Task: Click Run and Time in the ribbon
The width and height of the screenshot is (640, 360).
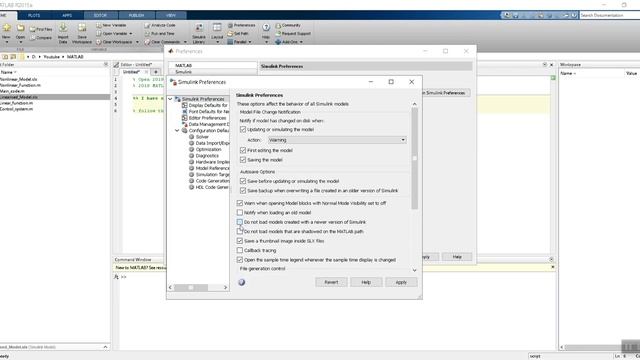Action: (160, 33)
